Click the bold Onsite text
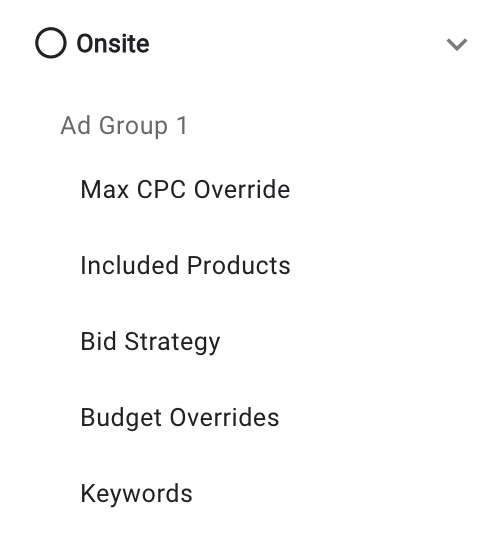This screenshot has height=540, width=502. click(x=113, y=44)
